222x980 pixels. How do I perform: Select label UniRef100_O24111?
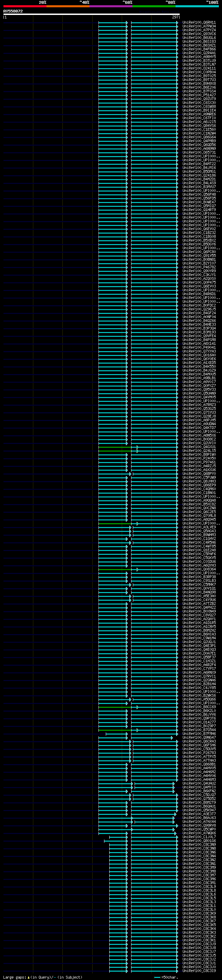pyautogui.click(x=199, y=68)
